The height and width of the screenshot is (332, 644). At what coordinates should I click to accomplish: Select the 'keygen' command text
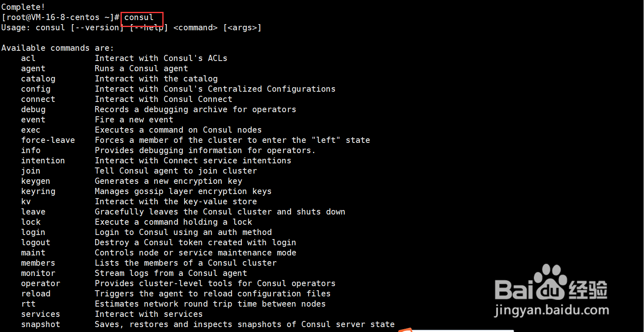click(36, 181)
